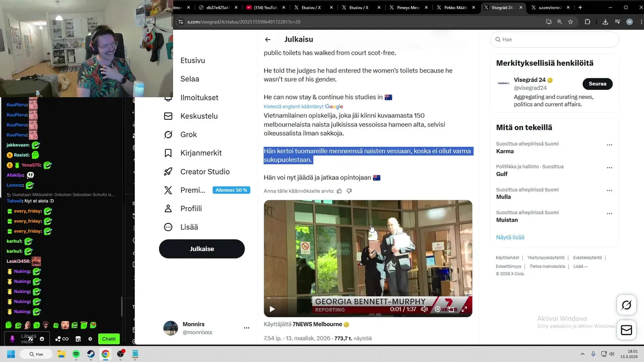Open video settings gear icon
This screenshot has height=362, width=644.
point(438,309)
